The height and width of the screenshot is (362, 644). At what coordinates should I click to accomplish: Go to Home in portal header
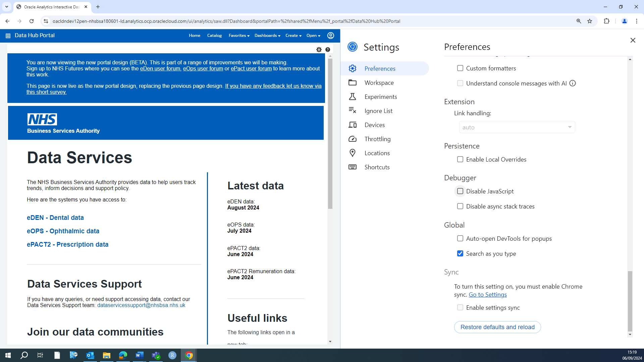click(x=195, y=36)
